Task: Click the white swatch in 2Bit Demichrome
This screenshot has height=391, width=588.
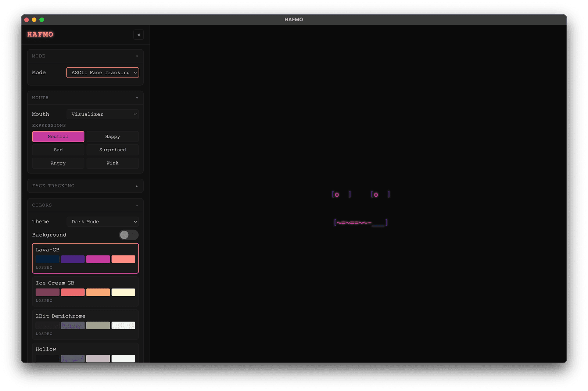Action: [x=123, y=326]
